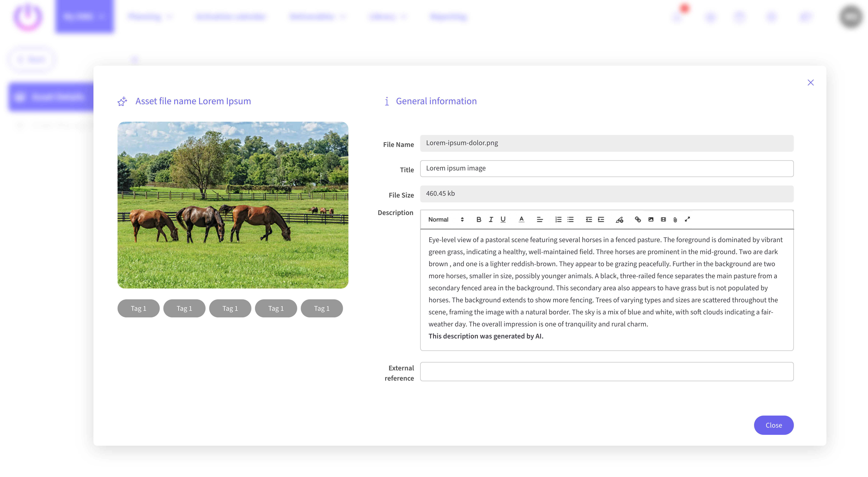
Task: Click the Close button
Action: point(773,425)
